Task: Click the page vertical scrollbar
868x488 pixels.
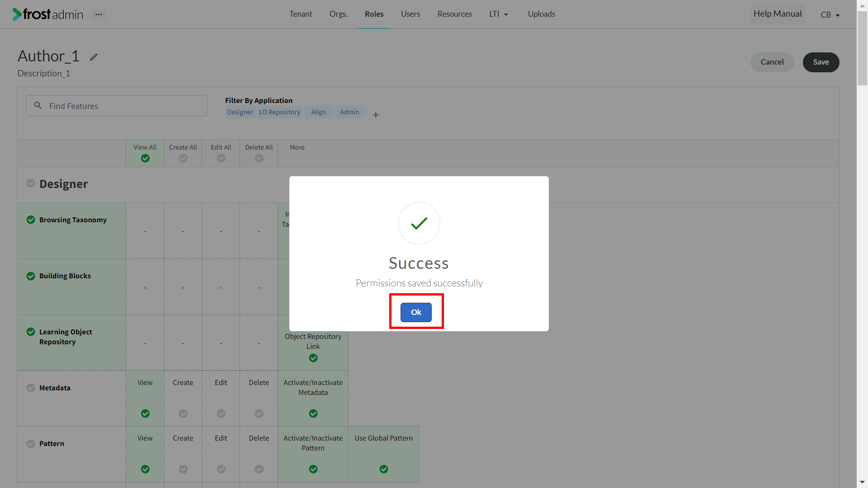Action: pos(862,48)
